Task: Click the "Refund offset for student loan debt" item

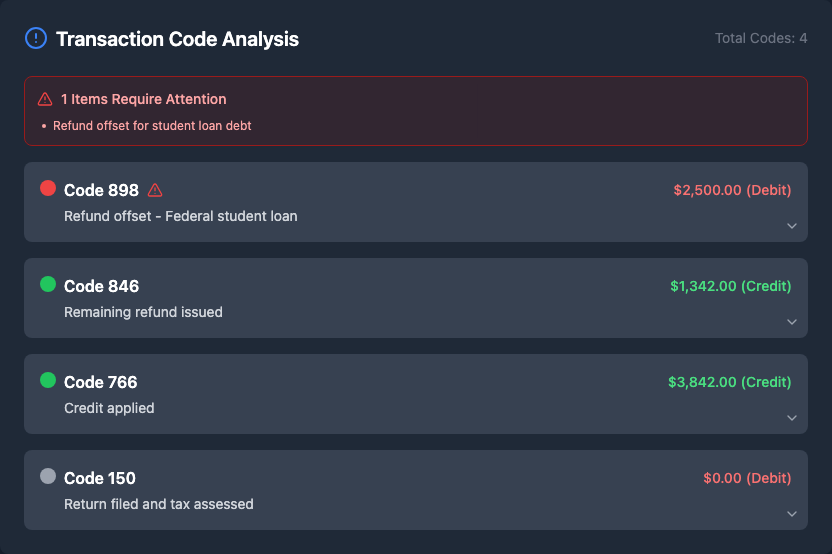Action: click(152, 126)
